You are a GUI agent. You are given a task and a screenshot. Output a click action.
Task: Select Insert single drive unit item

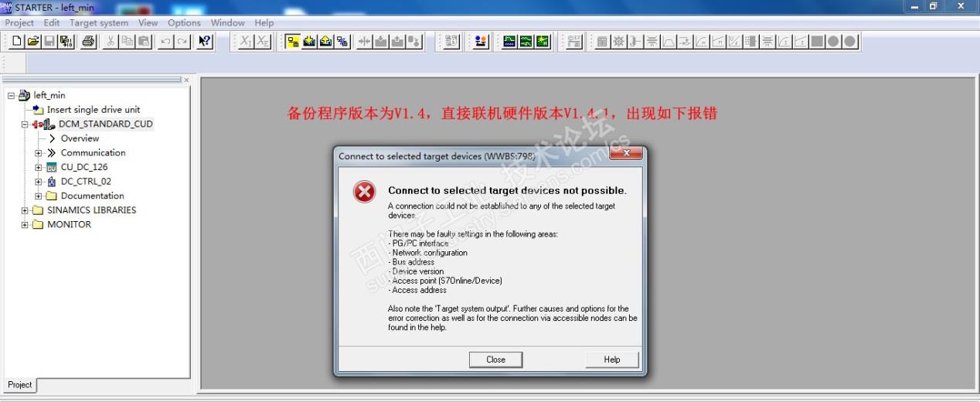coord(94,110)
